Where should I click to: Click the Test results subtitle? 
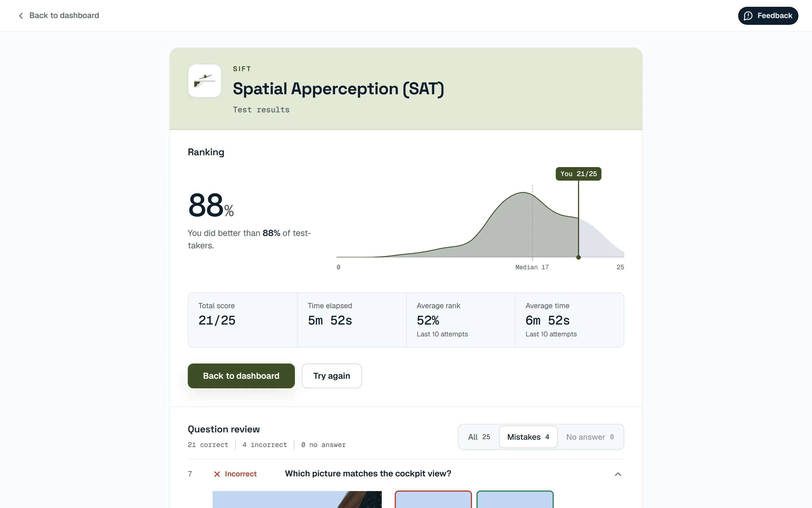point(261,110)
